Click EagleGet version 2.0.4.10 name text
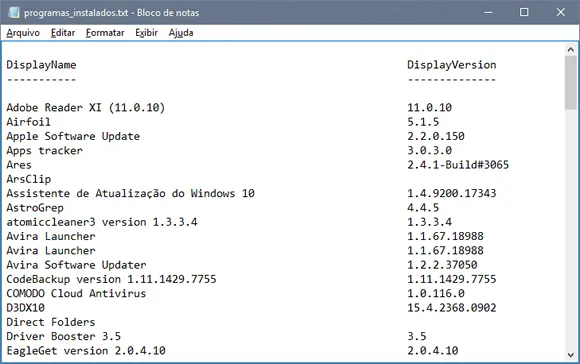580x364 pixels. (86, 351)
